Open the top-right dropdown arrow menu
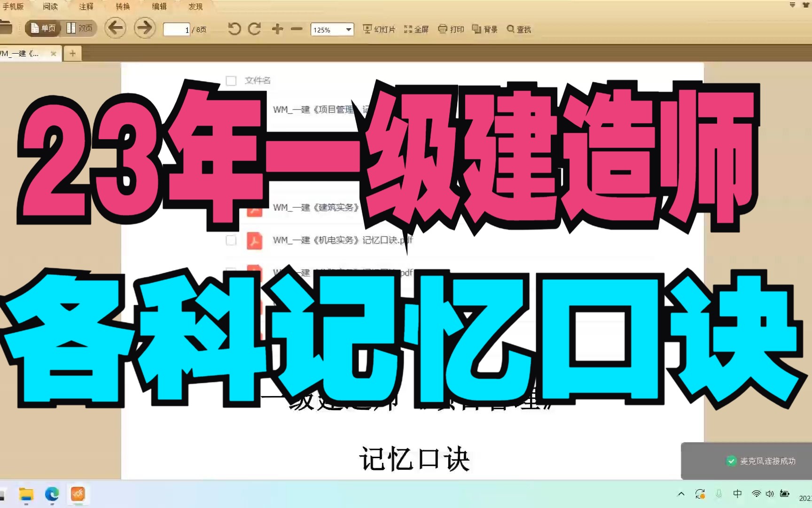This screenshot has width=812, height=508. coord(792,5)
